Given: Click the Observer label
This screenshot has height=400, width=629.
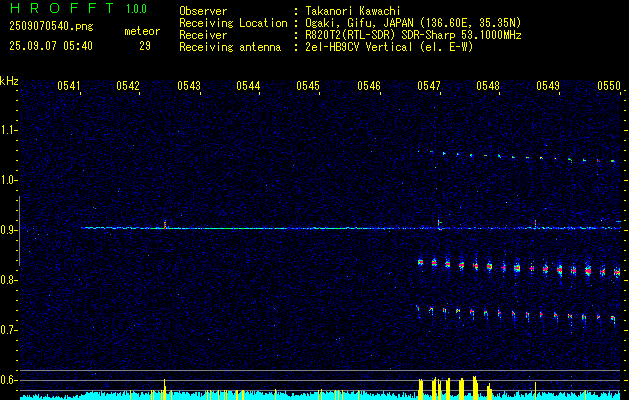Looking at the screenshot, I should (203, 11).
